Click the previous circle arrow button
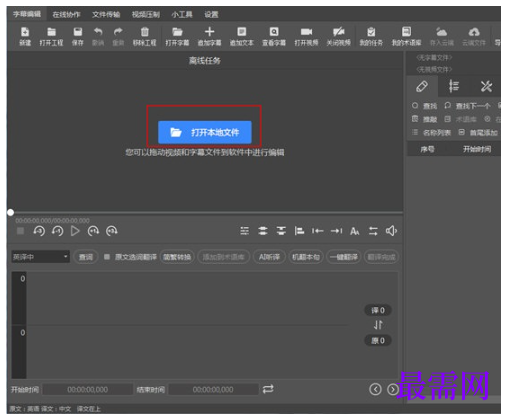Viewport: 508px width, 417px height. click(375, 389)
